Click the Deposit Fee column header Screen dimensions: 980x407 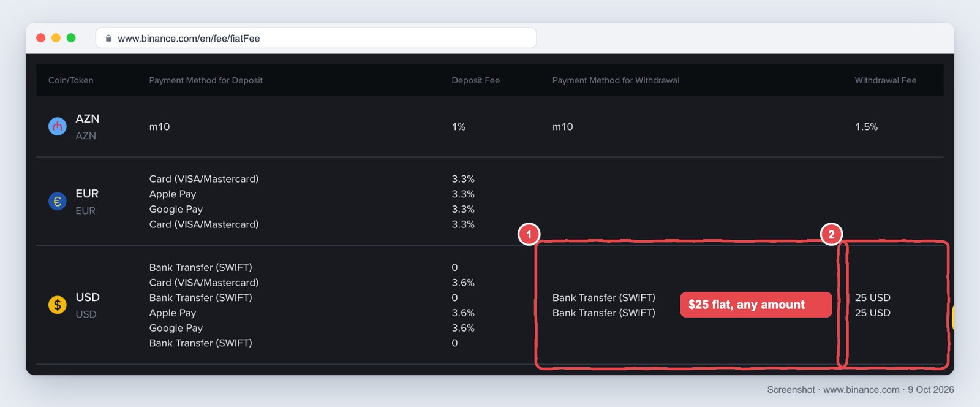click(476, 80)
